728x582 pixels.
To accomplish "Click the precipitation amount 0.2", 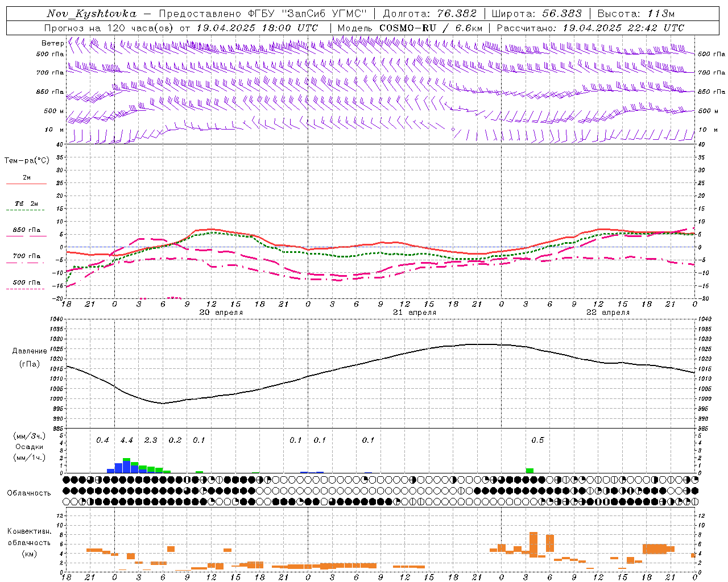I will (175, 440).
